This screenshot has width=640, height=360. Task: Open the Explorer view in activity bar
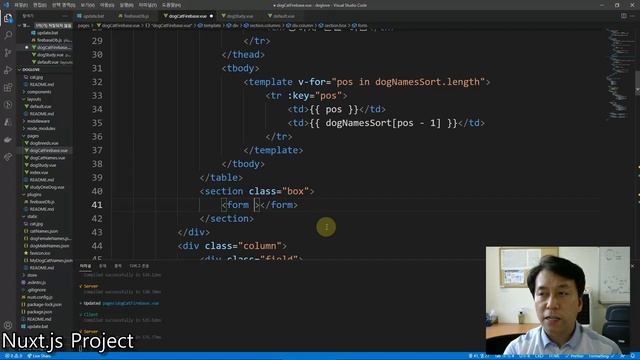pyautogui.click(x=8, y=18)
